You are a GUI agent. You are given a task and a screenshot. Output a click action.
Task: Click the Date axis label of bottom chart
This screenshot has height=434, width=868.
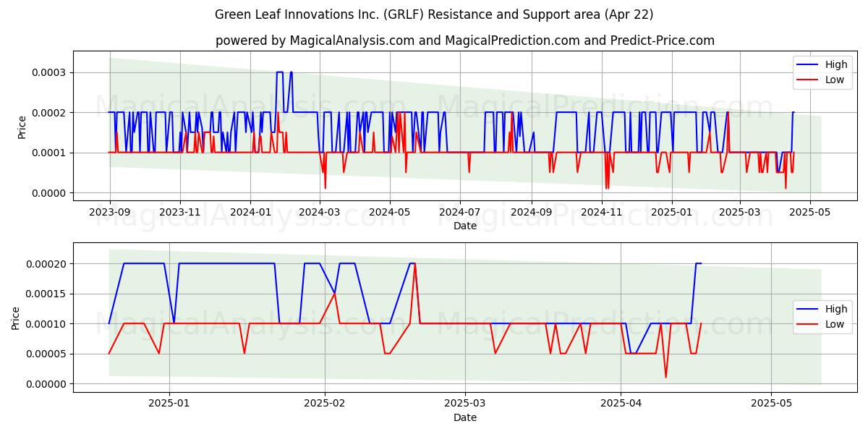tap(465, 417)
